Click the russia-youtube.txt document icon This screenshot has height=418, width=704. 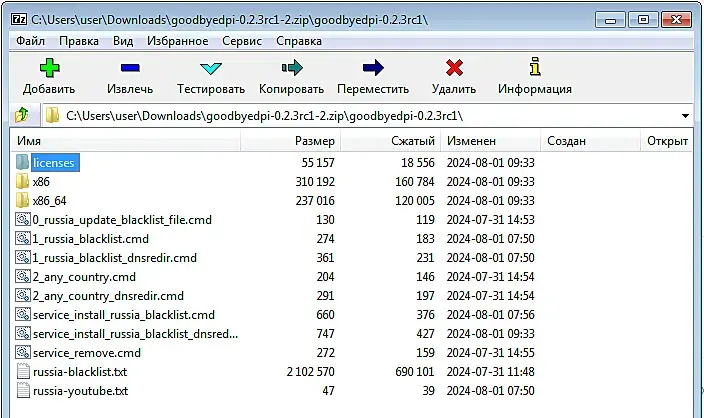[x=23, y=391]
